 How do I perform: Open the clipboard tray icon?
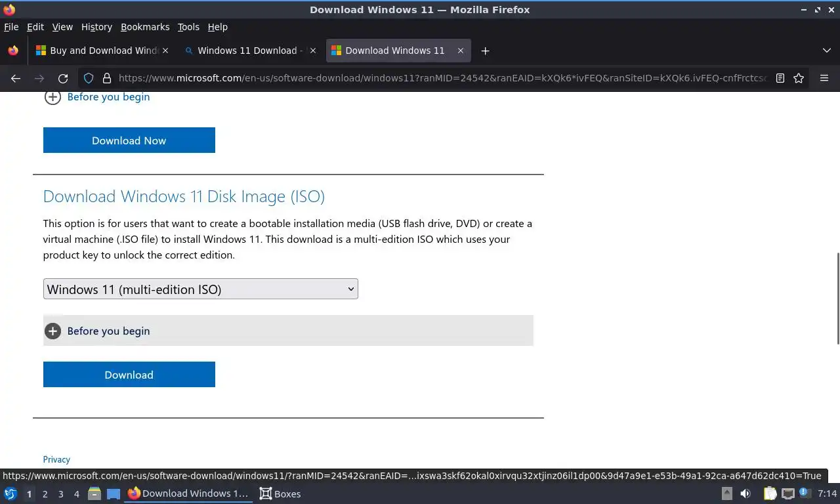[x=770, y=493]
